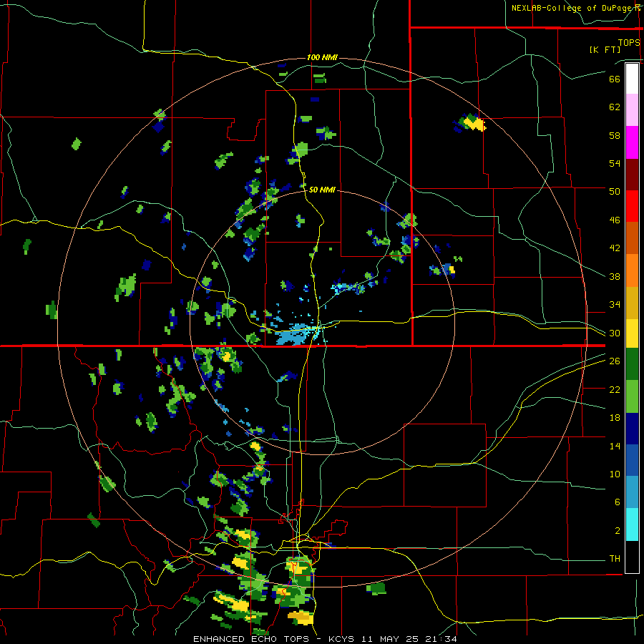Click the 22 value on the legend

pos(615,389)
